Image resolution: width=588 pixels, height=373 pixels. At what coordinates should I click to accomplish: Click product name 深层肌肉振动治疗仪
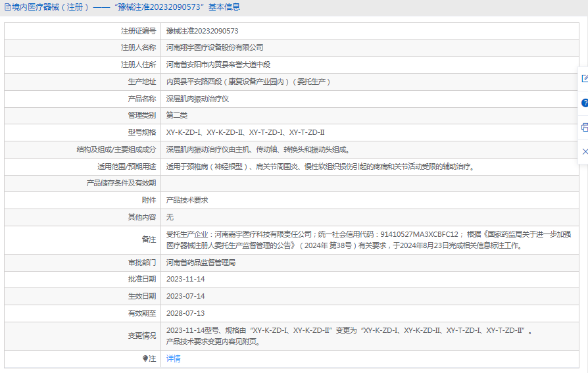tap(197, 99)
